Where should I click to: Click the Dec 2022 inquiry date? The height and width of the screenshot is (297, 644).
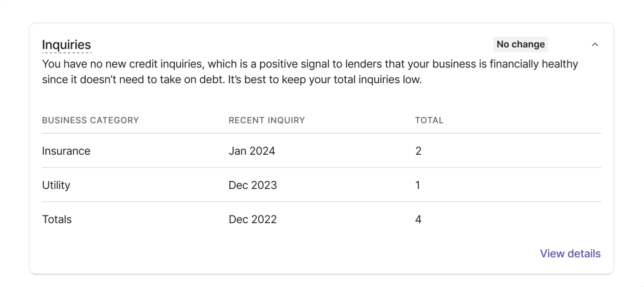click(253, 220)
